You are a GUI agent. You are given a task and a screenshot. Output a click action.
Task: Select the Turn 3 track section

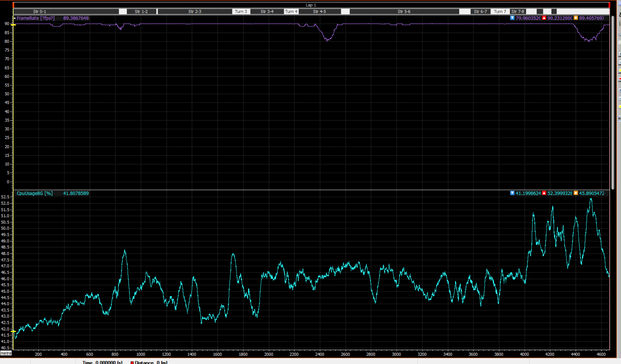[241, 11]
